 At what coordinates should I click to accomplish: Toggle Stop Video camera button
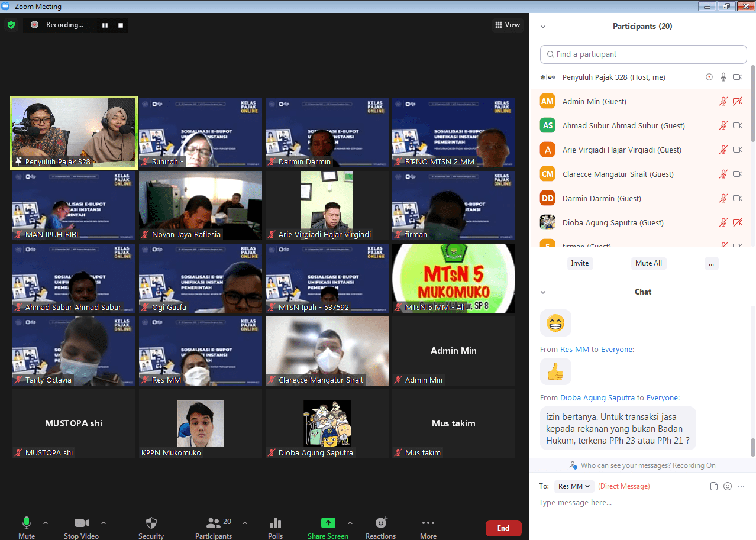click(81, 523)
